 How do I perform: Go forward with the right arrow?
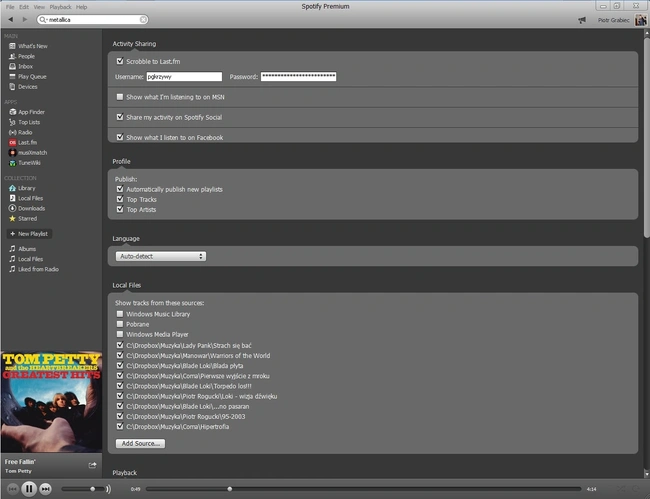pos(25,19)
